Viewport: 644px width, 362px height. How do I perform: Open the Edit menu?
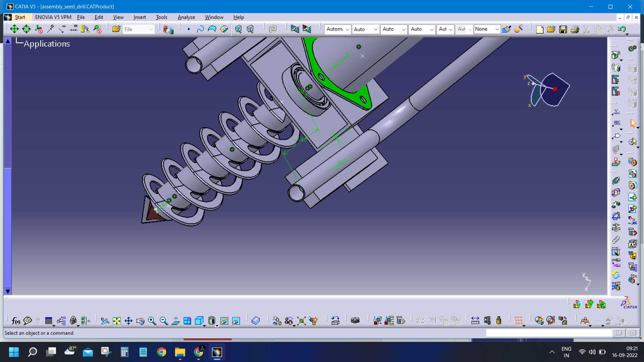99,17
